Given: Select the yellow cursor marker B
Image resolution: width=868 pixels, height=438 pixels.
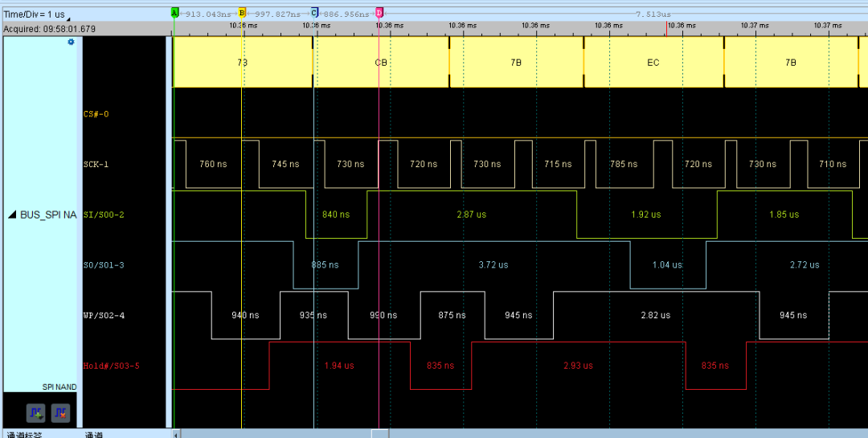Looking at the screenshot, I should [x=242, y=12].
